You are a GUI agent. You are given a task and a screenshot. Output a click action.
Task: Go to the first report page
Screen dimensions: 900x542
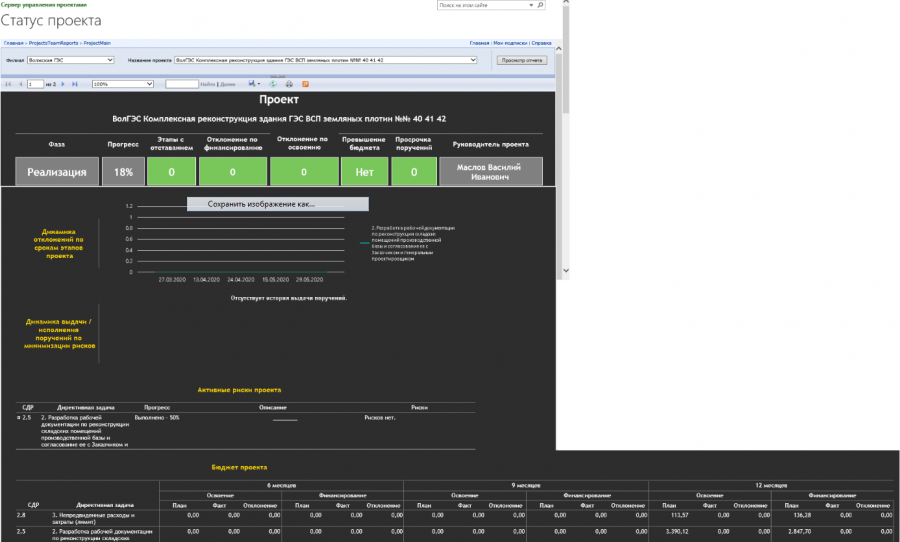coord(8,84)
